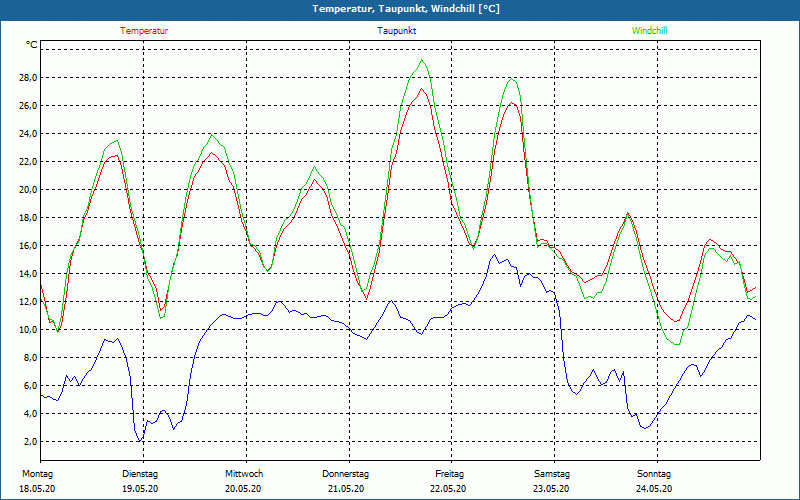Select the Freitag day label
The width and height of the screenshot is (800, 500).
click(x=449, y=474)
